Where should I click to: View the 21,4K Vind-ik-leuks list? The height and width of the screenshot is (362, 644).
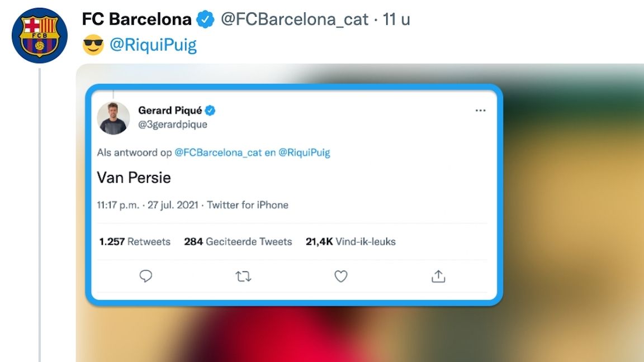point(351,242)
